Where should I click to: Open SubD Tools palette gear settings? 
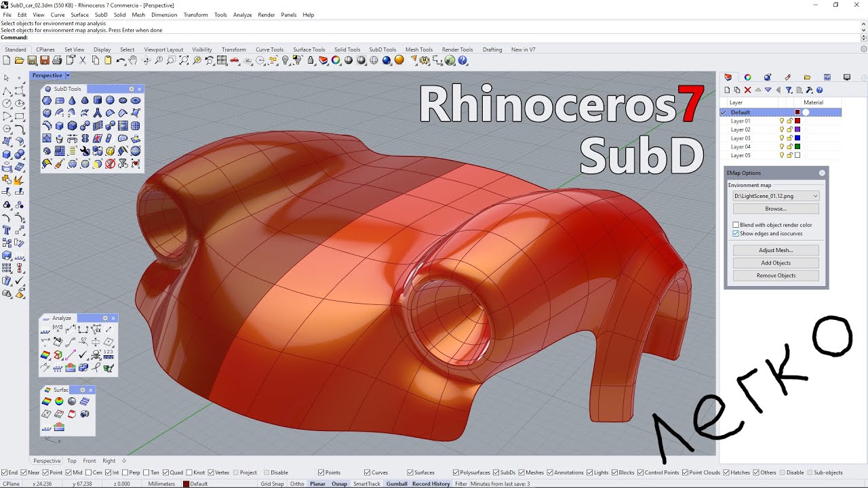point(132,89)
